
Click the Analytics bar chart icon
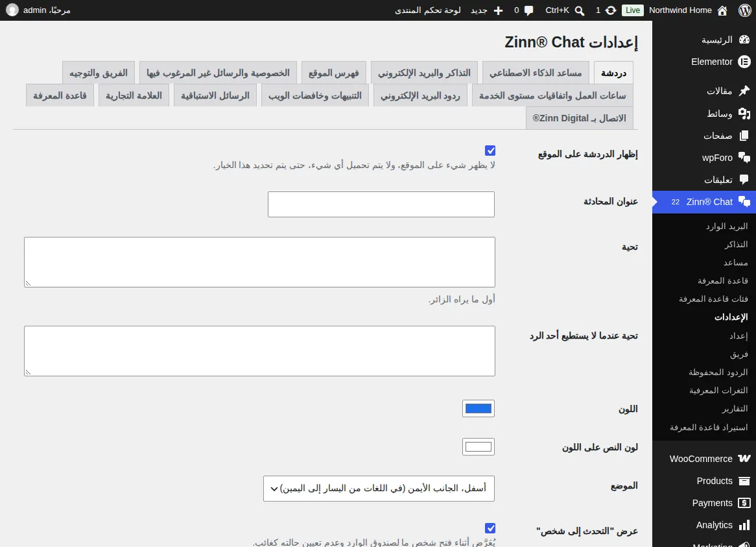(x=744, y=526)
